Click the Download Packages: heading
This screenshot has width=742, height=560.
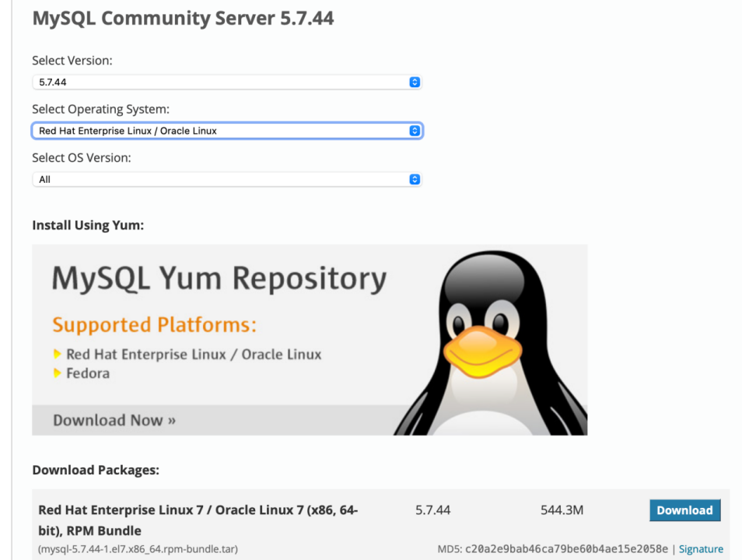click(96, 470)
